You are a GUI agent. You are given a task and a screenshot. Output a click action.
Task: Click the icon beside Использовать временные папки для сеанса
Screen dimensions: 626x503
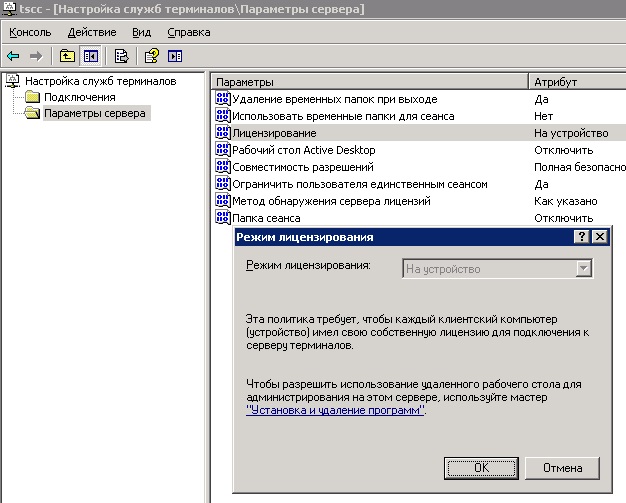coord(223,116)
